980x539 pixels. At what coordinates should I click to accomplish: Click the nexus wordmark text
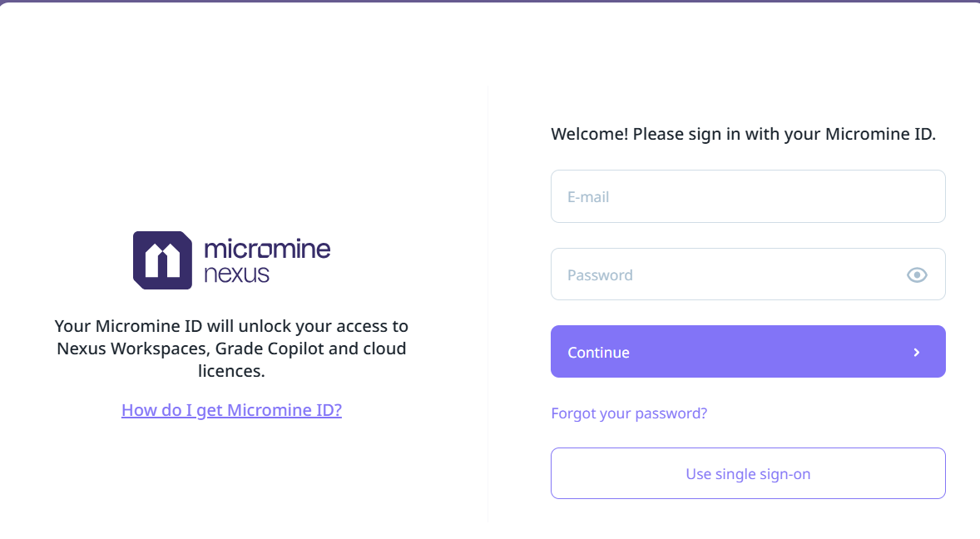tap(236, 274)
